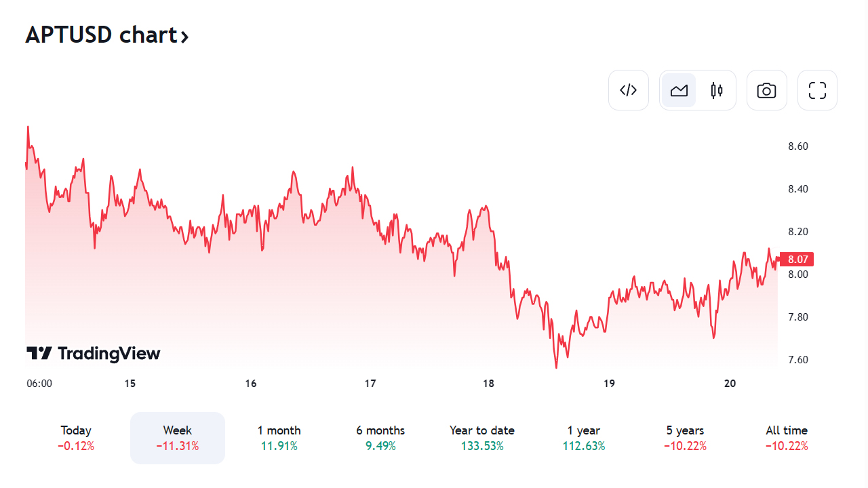
Task: Click the TradingView logo
Action: pyautogui.click(x=94, y=353)
